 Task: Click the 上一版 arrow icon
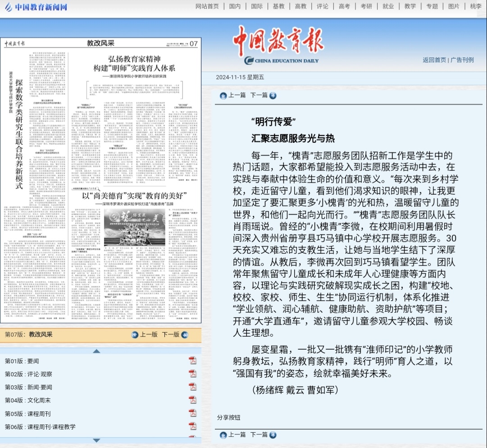(135, 334)
